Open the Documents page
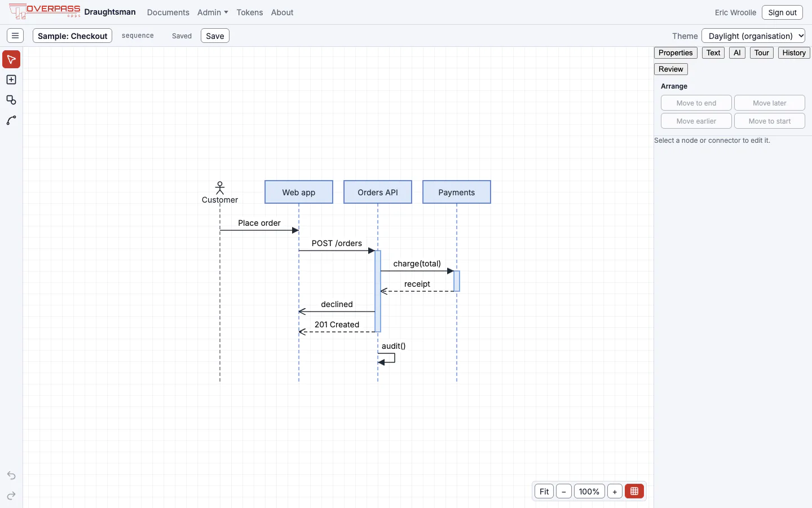 click(168, 12)
